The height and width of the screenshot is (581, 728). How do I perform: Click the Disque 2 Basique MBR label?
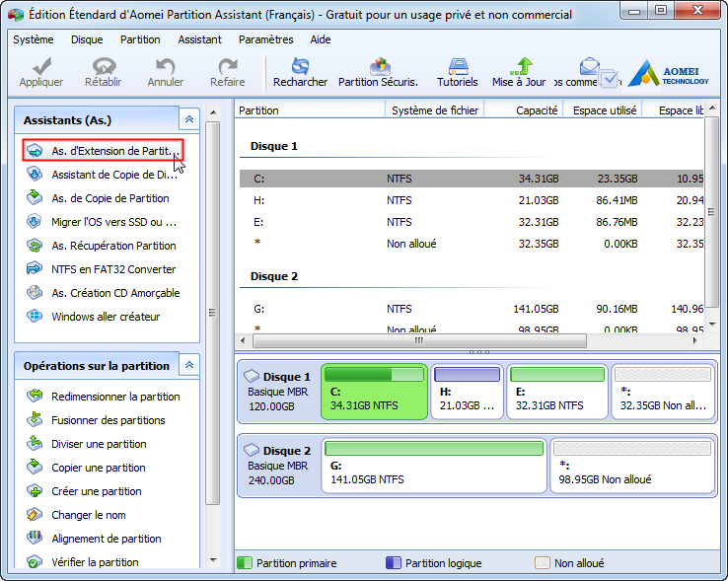(x=277, y=466)
